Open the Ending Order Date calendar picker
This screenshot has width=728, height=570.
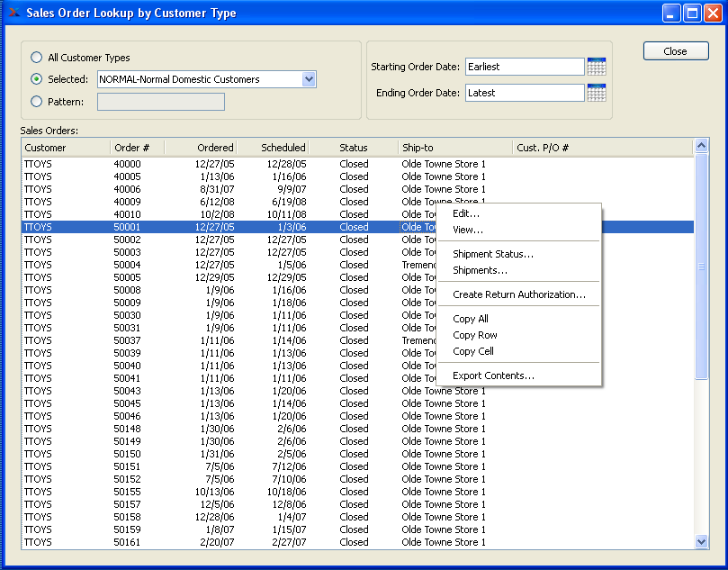click(596, 93)
